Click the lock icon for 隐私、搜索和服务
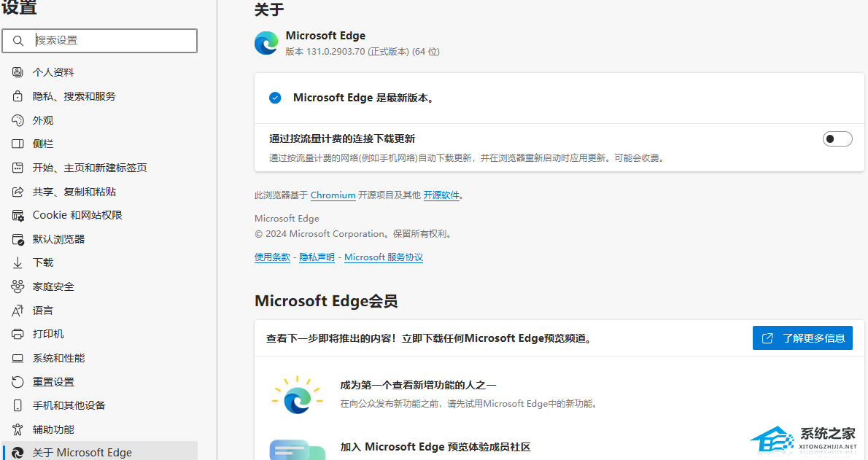 click(18, 96)
